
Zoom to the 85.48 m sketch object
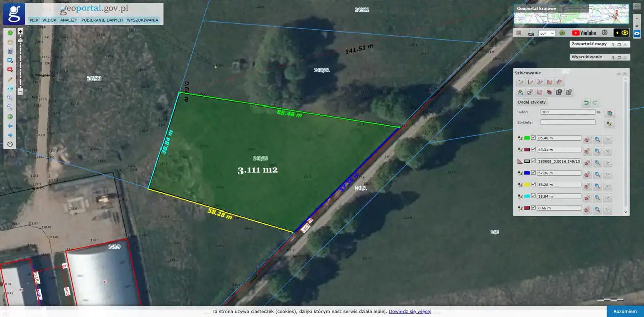[x=597, y=138]
